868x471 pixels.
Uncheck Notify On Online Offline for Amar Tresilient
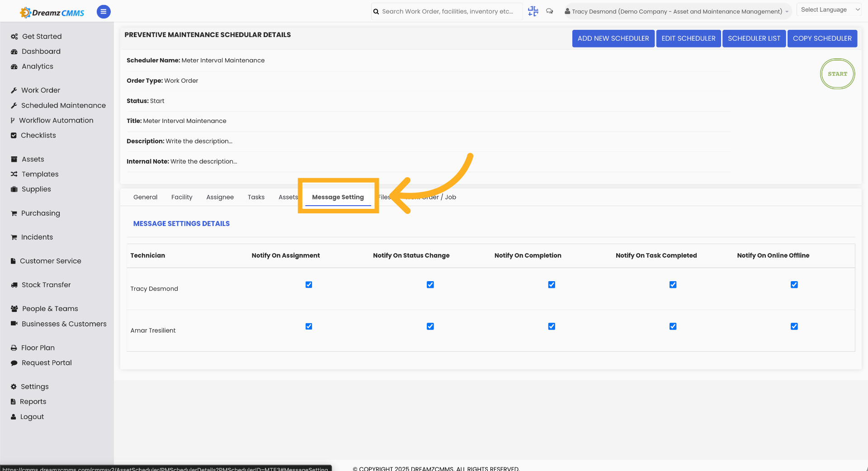pyautogui.click(x=794, y=326)
